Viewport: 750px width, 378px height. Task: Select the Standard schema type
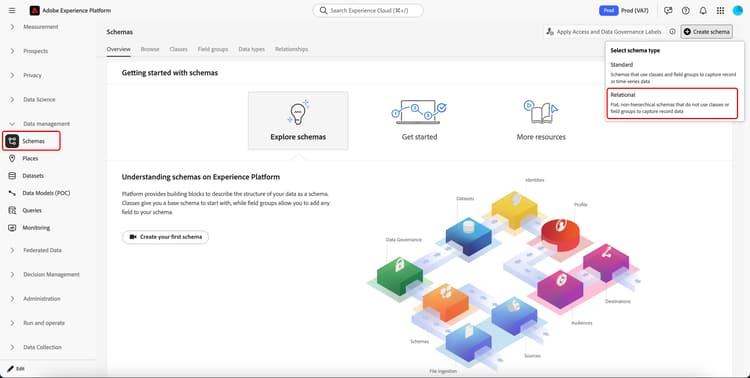tap(673, 72)
